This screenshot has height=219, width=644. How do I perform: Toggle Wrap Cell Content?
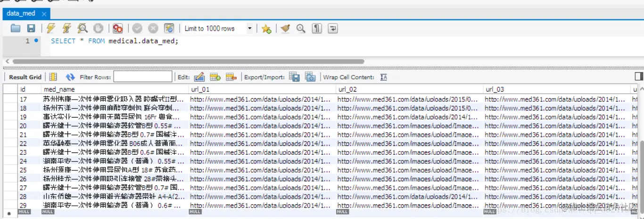tap(384, 77)
